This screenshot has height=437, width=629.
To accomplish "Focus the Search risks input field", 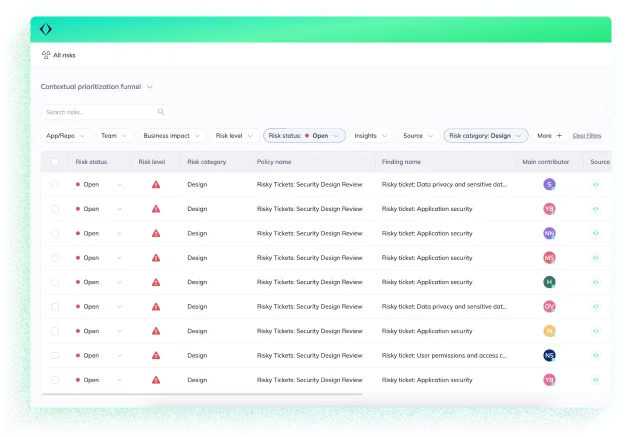I will coord(106,112).
